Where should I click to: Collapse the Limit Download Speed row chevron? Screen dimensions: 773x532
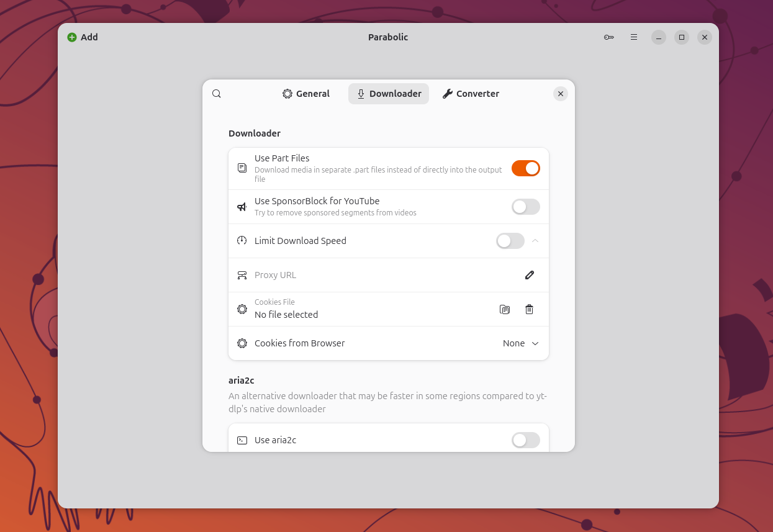535,241
